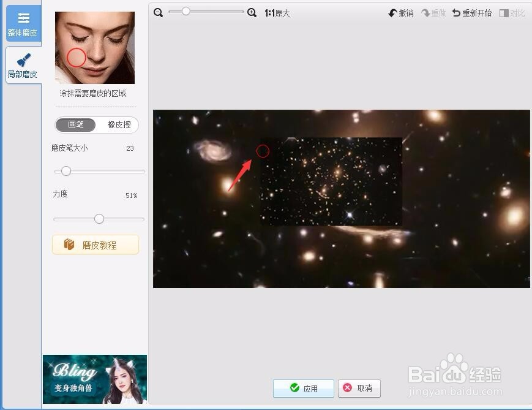
Task: Apply changes with the 应用 button
Action: 304,389
